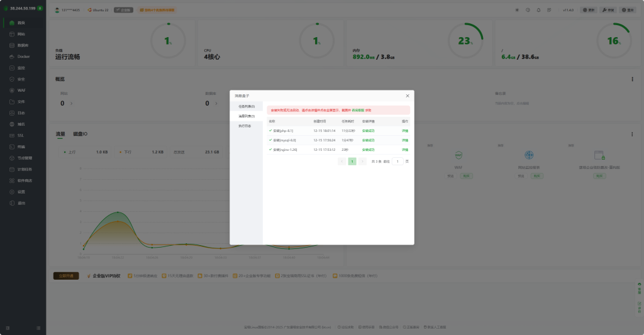This screenshot has height=335, width=644.
Task: Click the bottom-left sidebar footer icon
Action: pyautogui.click(x=8, y=328)
